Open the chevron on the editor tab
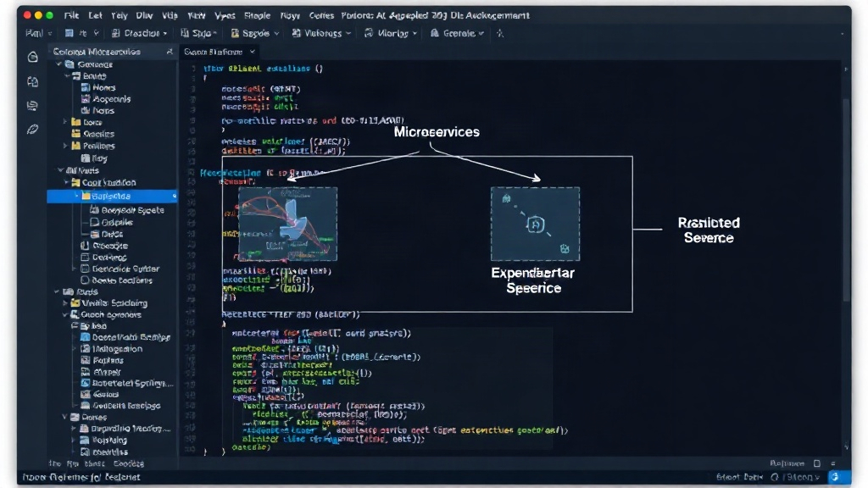 click(253, 52)
